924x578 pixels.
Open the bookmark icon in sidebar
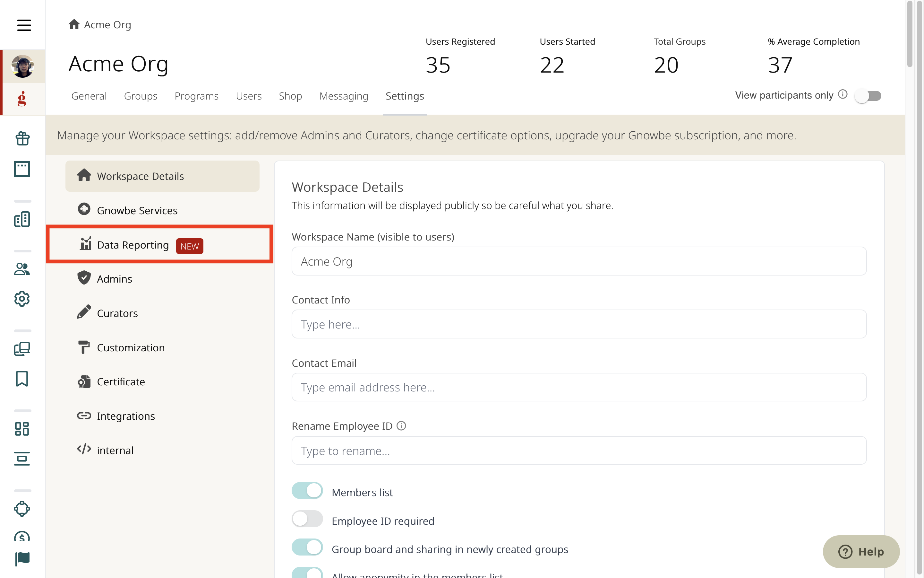click(22, 379)
